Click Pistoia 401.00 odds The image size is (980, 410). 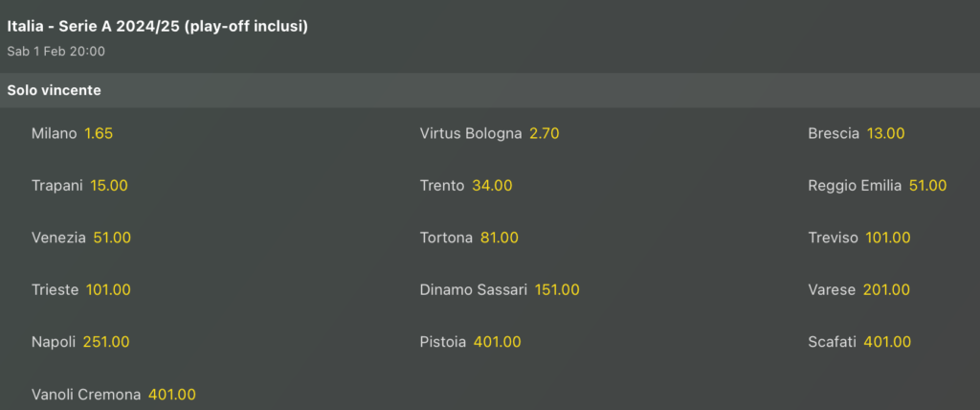[x=499, y=342]
